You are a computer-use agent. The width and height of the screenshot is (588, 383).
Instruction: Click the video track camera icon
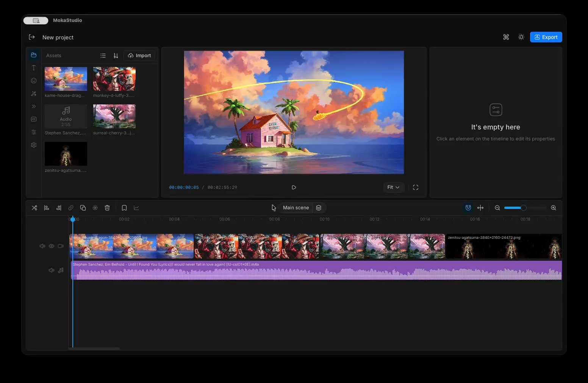tap(61, 246)
